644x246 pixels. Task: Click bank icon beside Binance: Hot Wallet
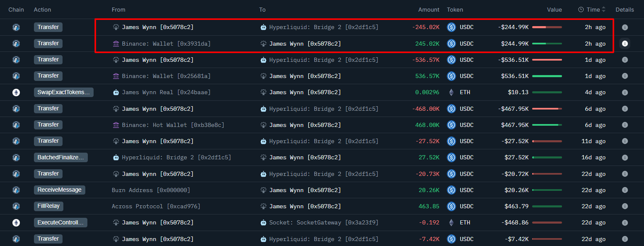[x=116, y=125]
